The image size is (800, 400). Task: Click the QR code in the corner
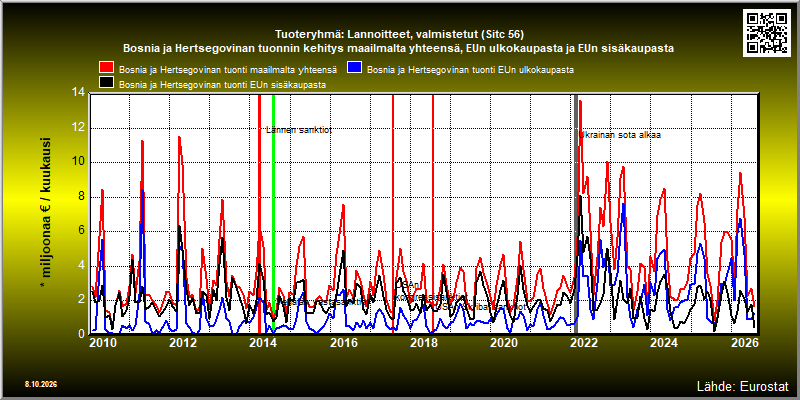click(765, 32)
